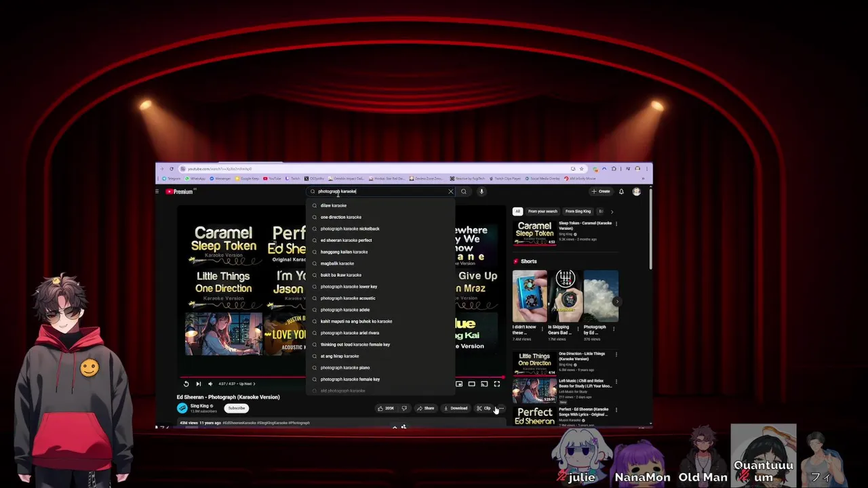The height and width of the screenshot is (488, 868).
Task: Open the YouTube notifications bell
Action: pos(621,192)
